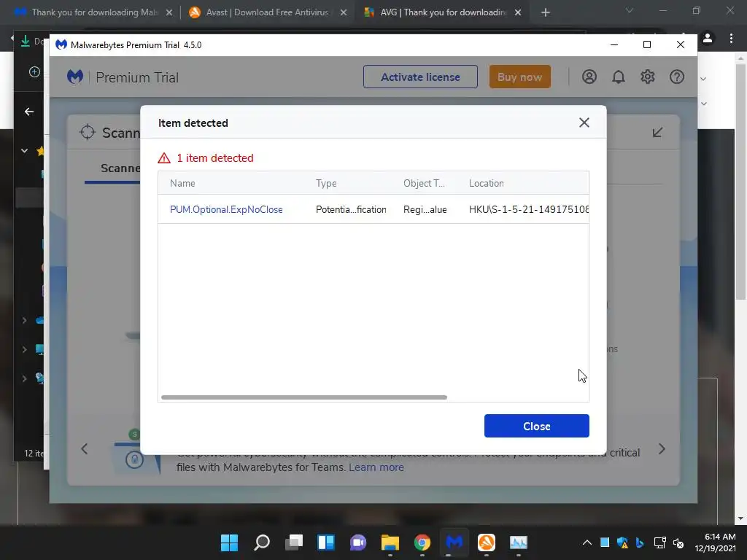Viewport: 747px width, 560px height.
Task: Open Malwarebytes from taskbar
Action: click(x=454, y=542)
